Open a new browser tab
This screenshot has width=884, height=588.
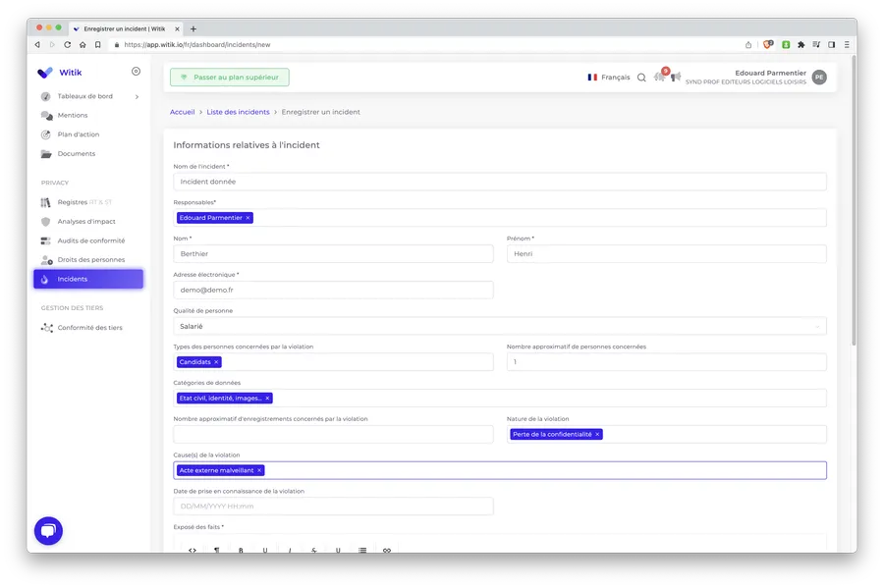(x=193, y=28)
